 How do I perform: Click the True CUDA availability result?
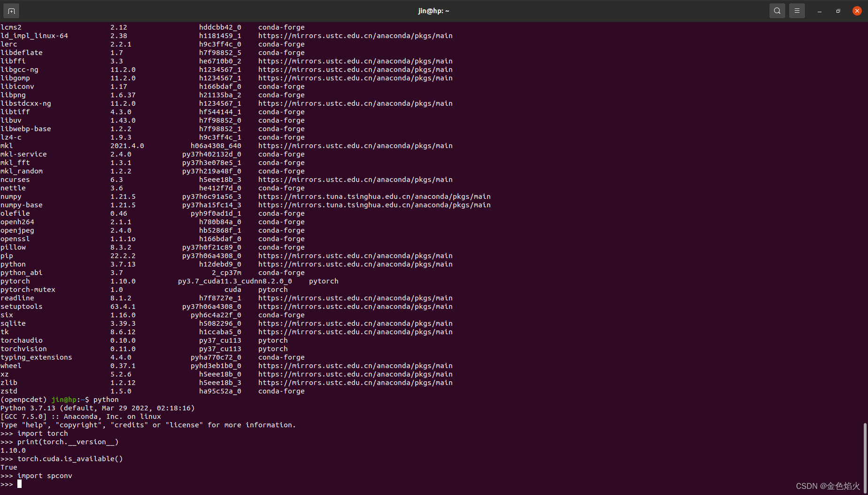point(8,467)
